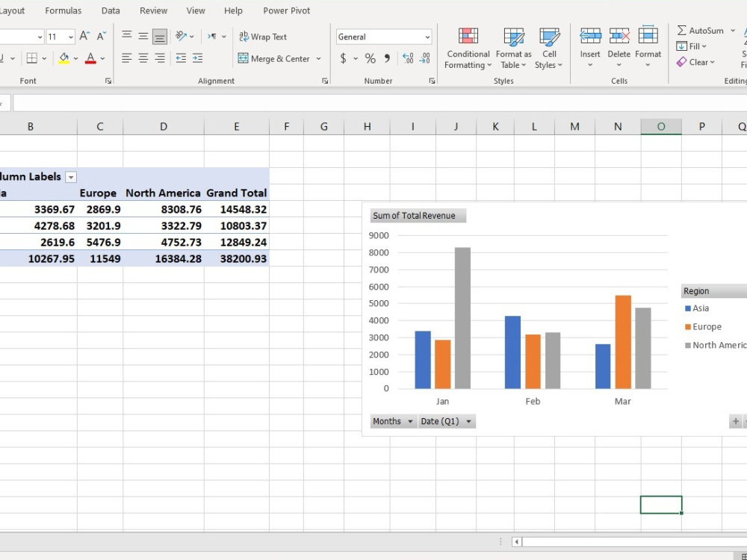Open Conditional Formatting
Screen dimensions: 747x560
pos(468,49)
